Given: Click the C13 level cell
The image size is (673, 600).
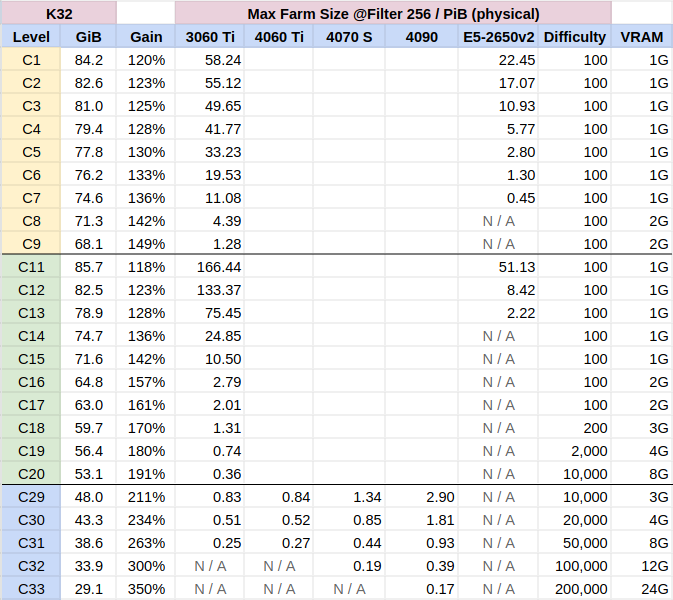Looking at the screenshot, I should click(x=31, y=313).
